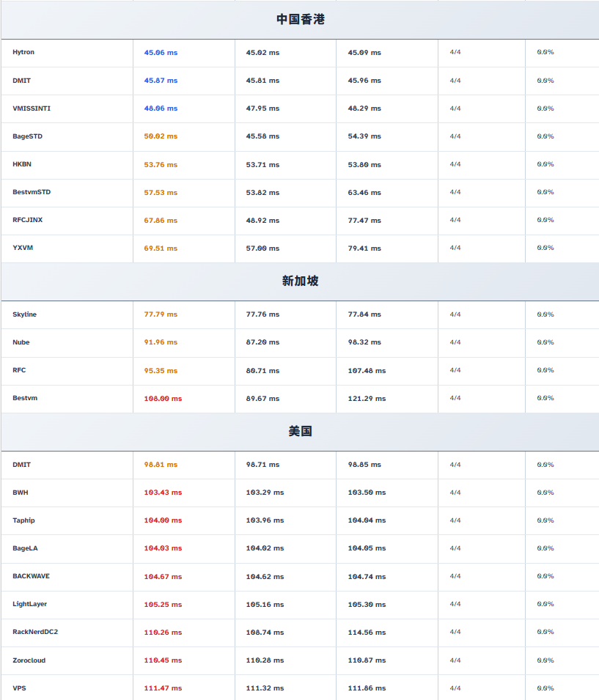Select Nube's 87.20 ms minimum value
Screen dimensions: 599x700
pos(262,342)
